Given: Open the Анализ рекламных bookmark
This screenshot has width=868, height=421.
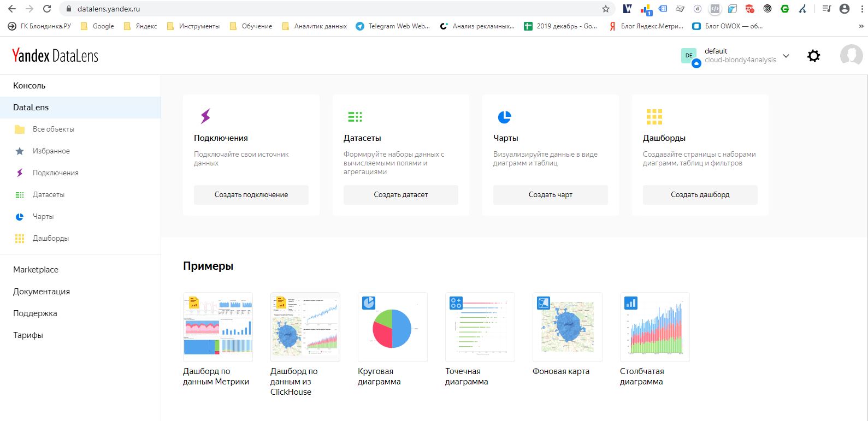Looking at the screenshot, I should (477, 26).
